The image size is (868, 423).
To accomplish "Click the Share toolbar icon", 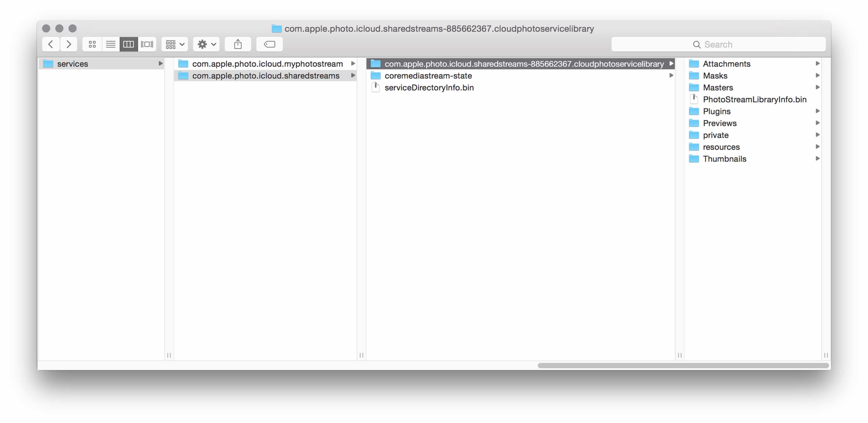I will [x=238, y=44].
